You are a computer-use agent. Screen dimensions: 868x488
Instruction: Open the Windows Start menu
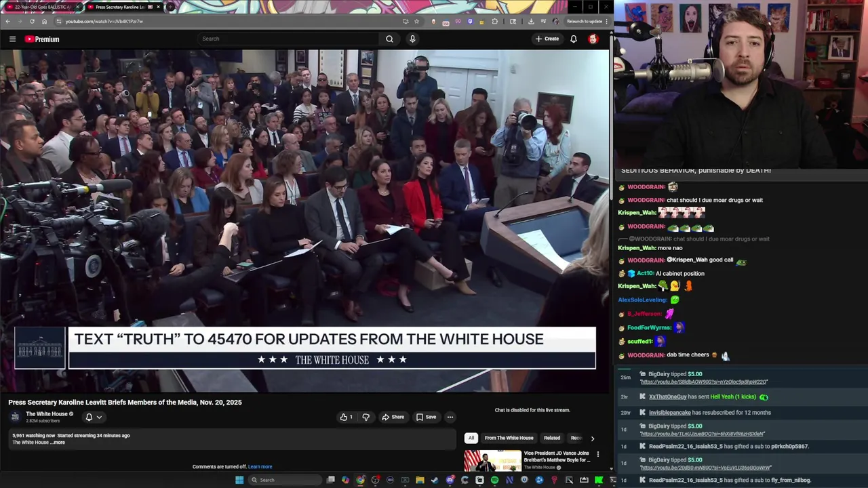[x=239, y=480]
